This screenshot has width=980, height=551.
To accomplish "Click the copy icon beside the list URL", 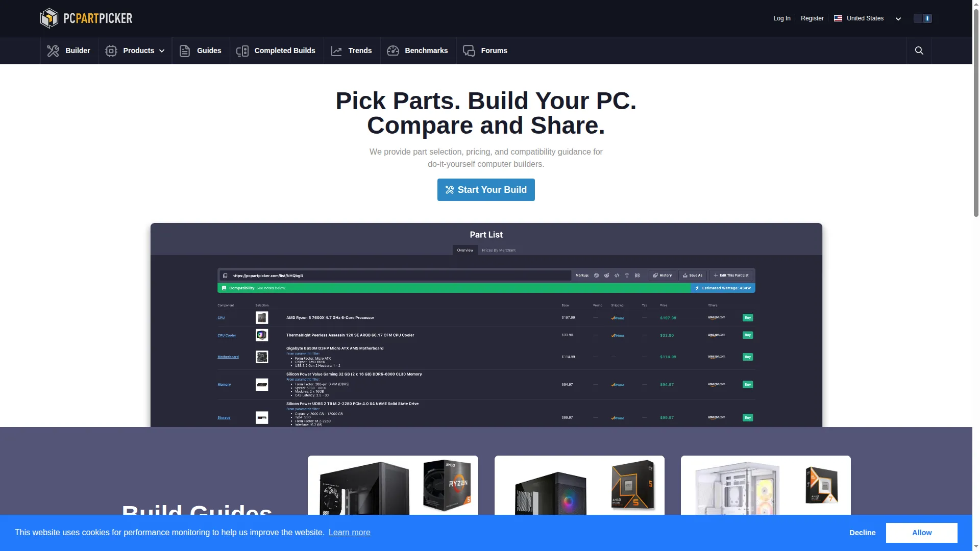I will coord(225,275).
